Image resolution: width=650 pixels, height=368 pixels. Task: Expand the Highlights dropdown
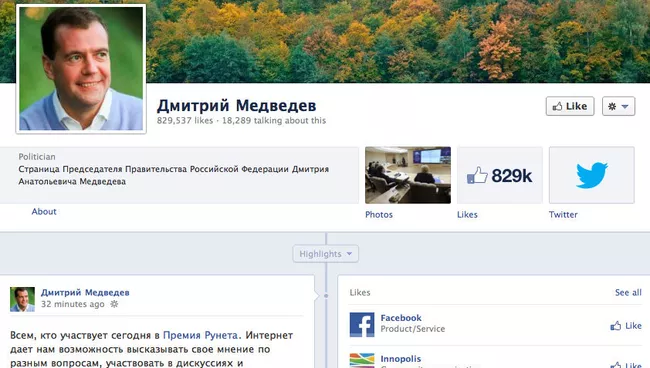(x=325, y=254)
